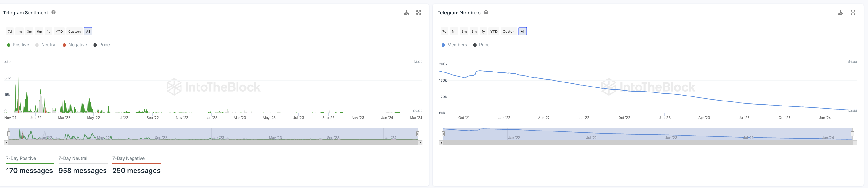This screenshot has width=868, height=188.
Task: Select YTD range on Telegram Members
Action: coord(494,32)
